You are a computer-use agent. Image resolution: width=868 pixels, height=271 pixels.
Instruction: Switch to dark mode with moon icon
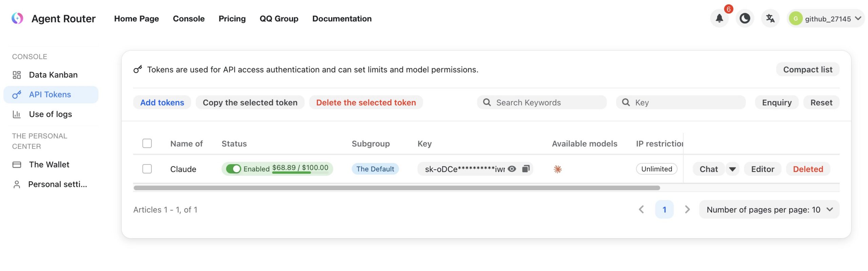point(745,19)
